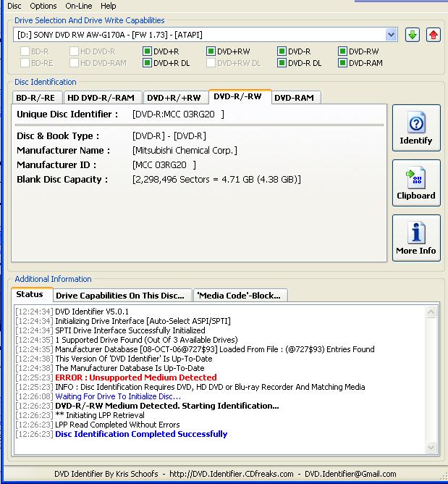Select the Status tab

pos(31,294)
